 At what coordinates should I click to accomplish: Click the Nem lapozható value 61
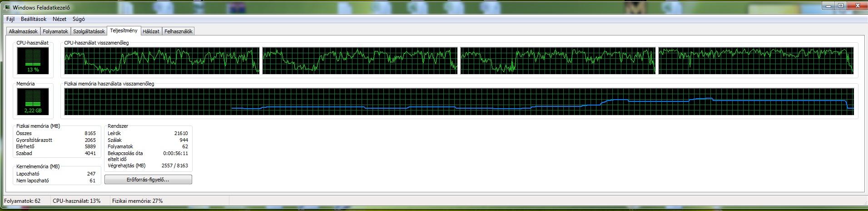coord(93,181)
